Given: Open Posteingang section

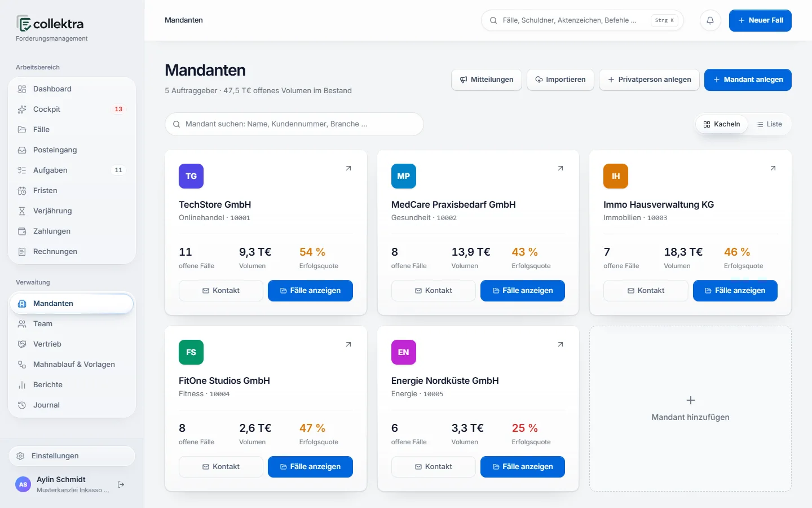Looking at the screenshot, I should tap(72, 150).
